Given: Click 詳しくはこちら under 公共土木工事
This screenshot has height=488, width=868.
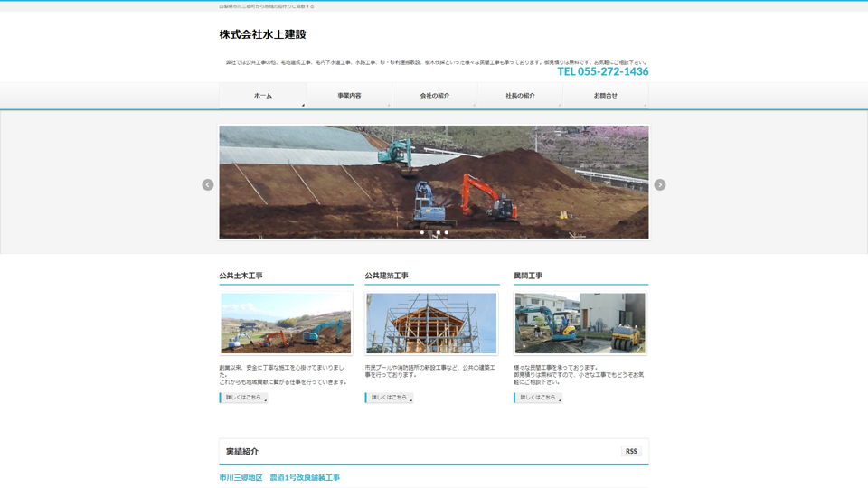Looking at the screenshot, I should tap(243, 398).
